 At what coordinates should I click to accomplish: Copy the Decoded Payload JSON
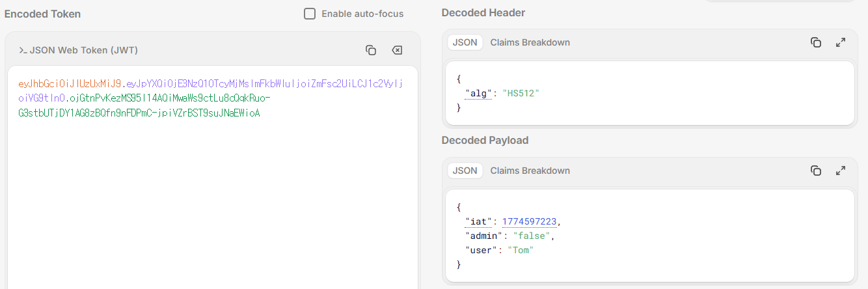(815, 171)
